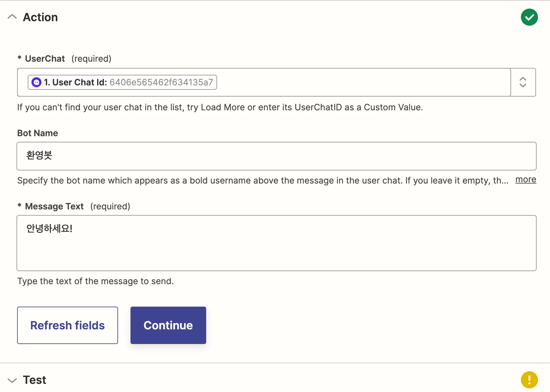Click the "more" link for Bot Name help
This screenshot has height=392, width=550.
[526, 180]
